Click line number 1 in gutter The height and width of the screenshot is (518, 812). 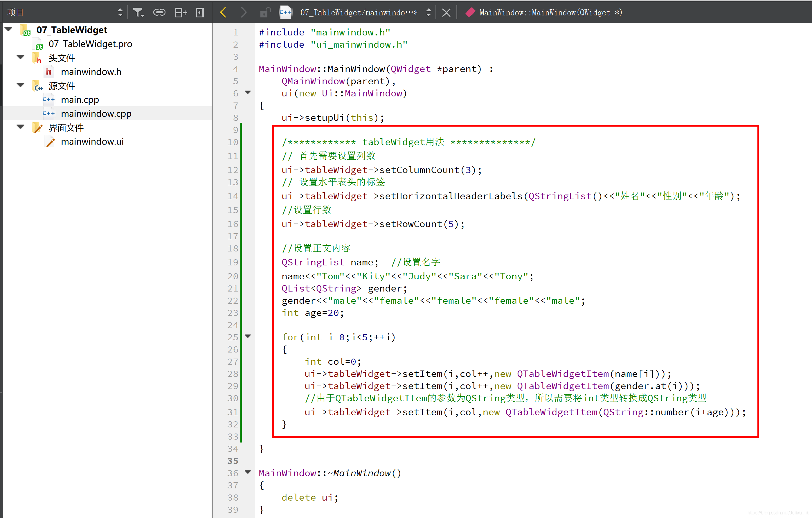235,33
